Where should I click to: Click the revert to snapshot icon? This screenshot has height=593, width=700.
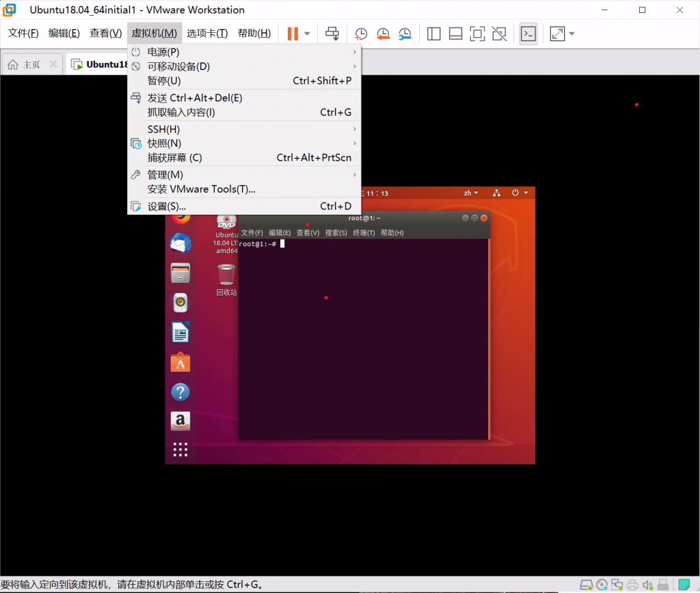pos(383,34)
